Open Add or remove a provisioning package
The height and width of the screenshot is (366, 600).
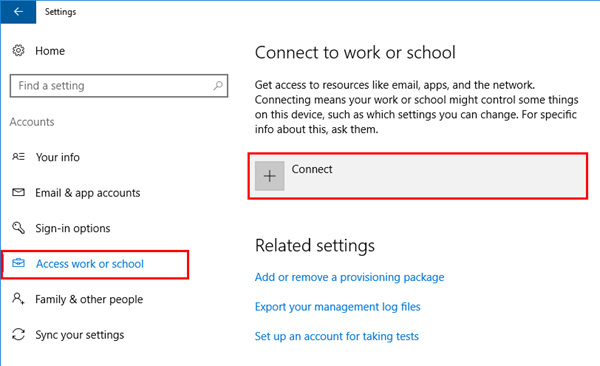point(349,277)
